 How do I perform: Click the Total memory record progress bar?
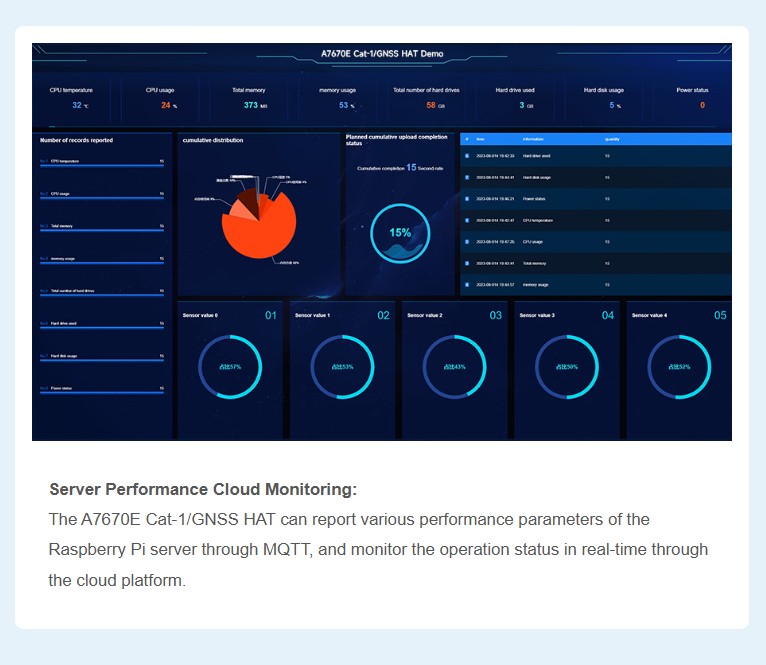(102, 231)
